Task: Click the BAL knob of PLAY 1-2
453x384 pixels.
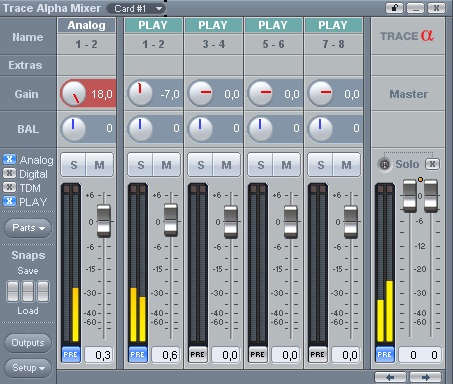Action: (x=140, y=129)
